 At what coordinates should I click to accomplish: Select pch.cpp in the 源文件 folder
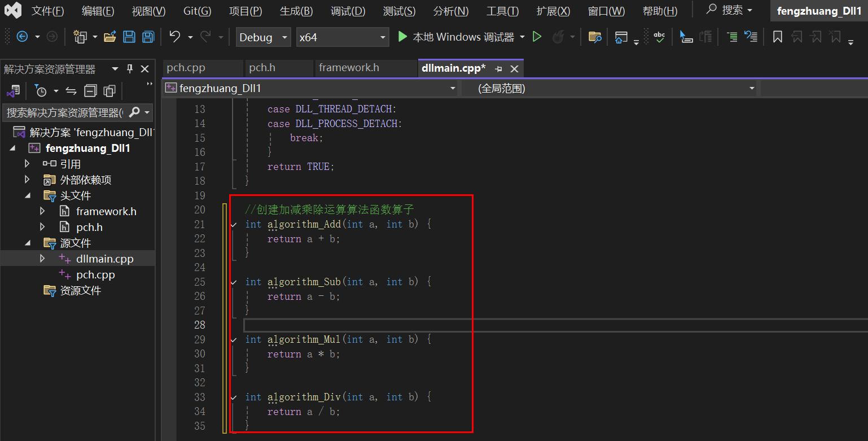click(x=95, y=274)
